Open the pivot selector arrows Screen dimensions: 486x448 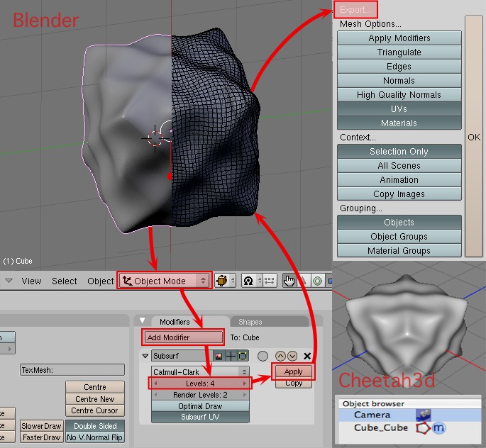(260, 281)
